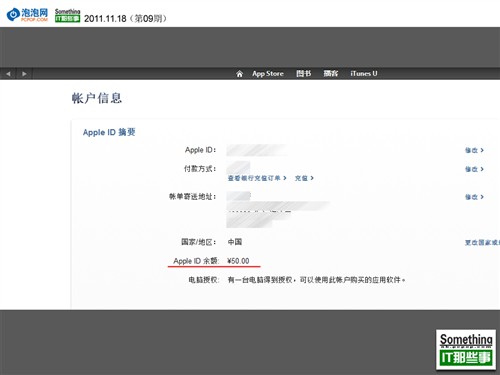Switch to the iTunes U tab

coord(364,73)
